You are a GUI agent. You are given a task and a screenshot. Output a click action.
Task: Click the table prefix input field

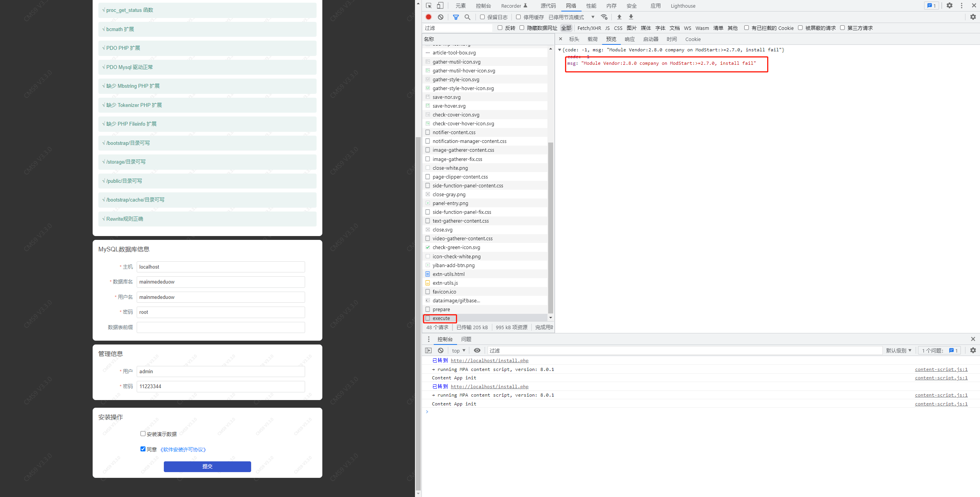click(x=221, y=327)
